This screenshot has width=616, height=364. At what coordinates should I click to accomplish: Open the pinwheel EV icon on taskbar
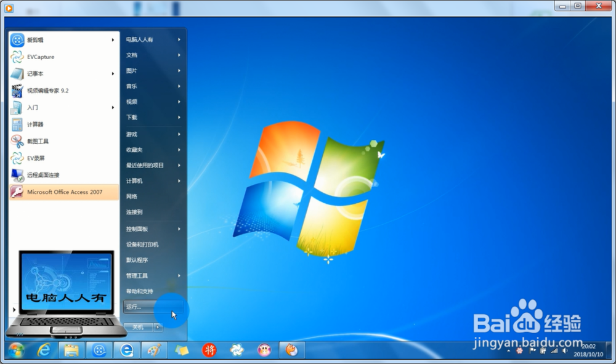[237, 350]
